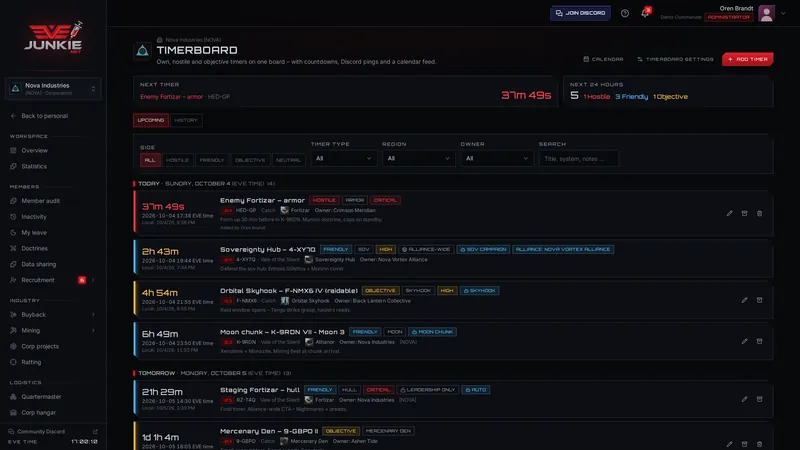
Task: Archive the Staging Fortizar – hull timer
Action: click(759, 399)
